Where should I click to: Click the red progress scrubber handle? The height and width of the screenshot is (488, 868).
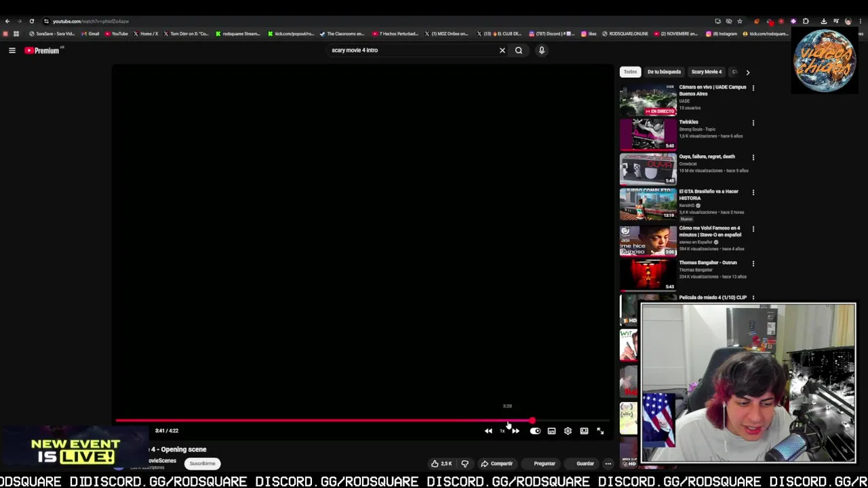(532, 421)
